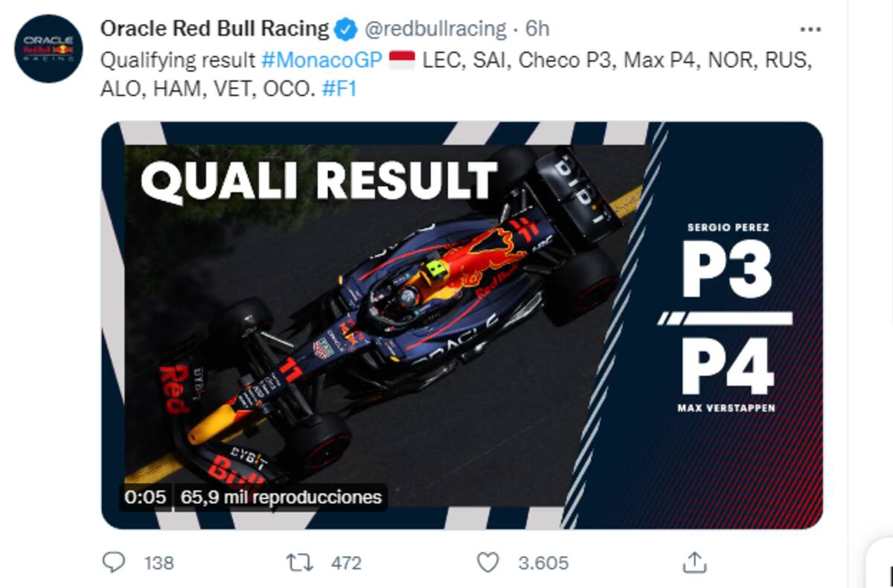This screenshot has width=893, height=588.
Task: View the 138 replies count
Action: point(159,563)
